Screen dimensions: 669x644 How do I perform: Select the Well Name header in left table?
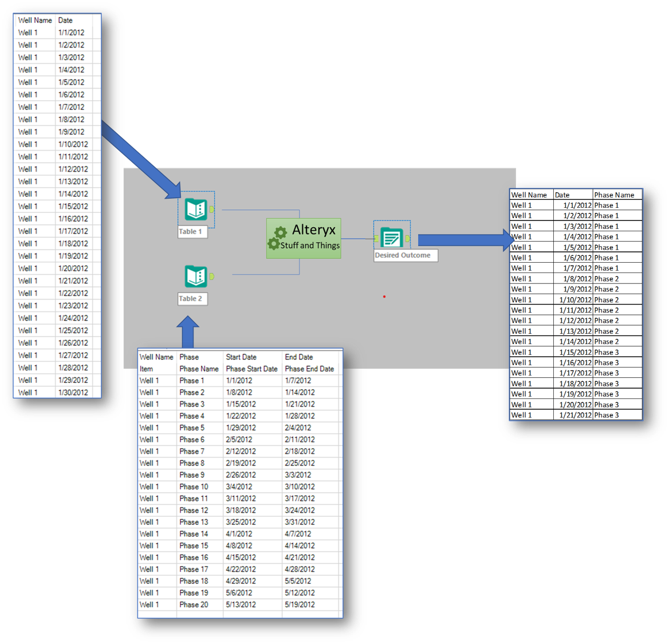click(x=34, y=20)
